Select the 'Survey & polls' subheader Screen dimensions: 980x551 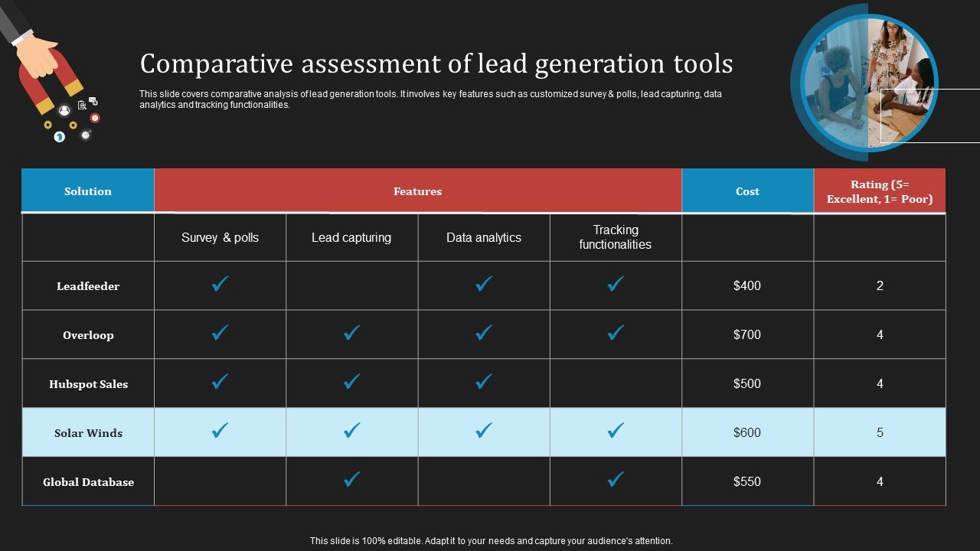pyautogui.click(x=220, y=237)
